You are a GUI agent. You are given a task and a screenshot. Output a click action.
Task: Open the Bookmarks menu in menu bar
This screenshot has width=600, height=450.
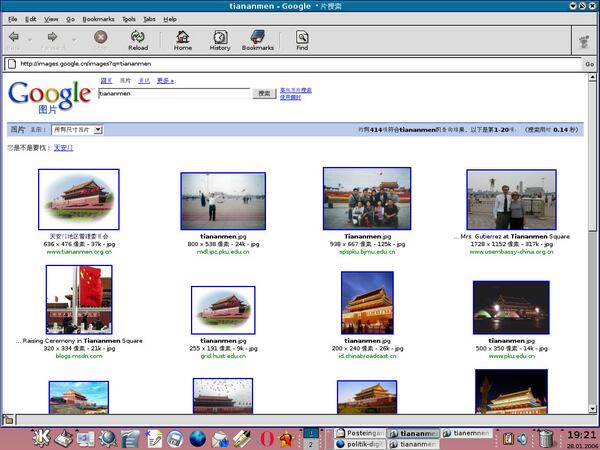(x=98, y=19)
